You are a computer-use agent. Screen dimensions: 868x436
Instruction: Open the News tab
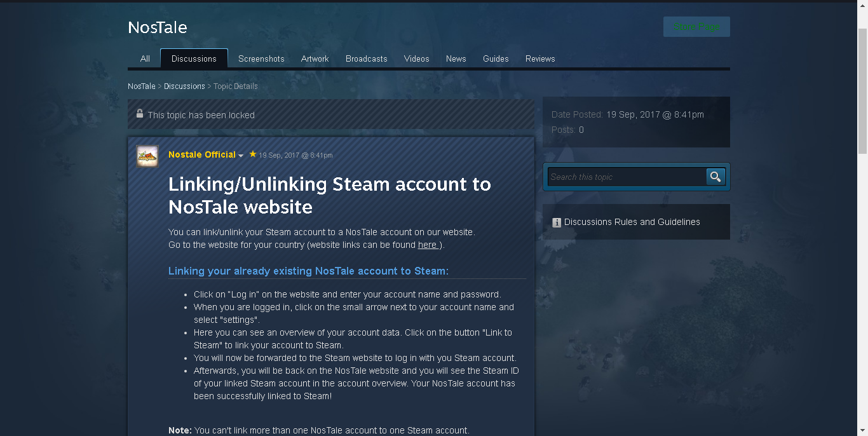(x=456, y=58)
